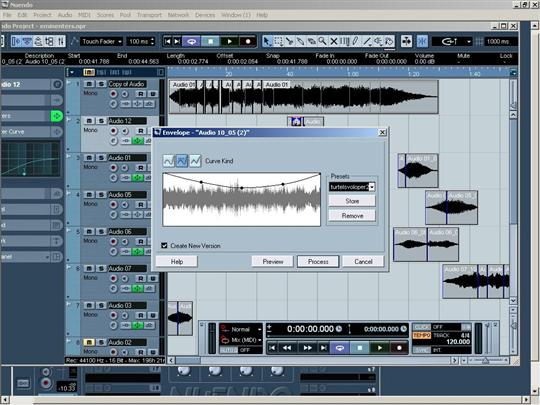Click the top toolbar Stop button
The height and width of the screenshot is (405, 540).
pos(210,41)
